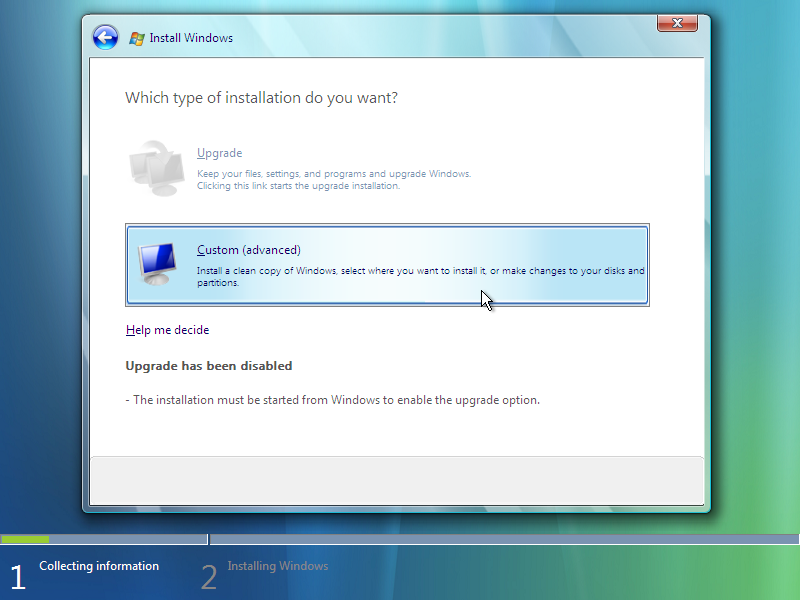Click step 2 Installing Windows label
The width and height of the screenshot is (800, 600).
click(277, 565)
